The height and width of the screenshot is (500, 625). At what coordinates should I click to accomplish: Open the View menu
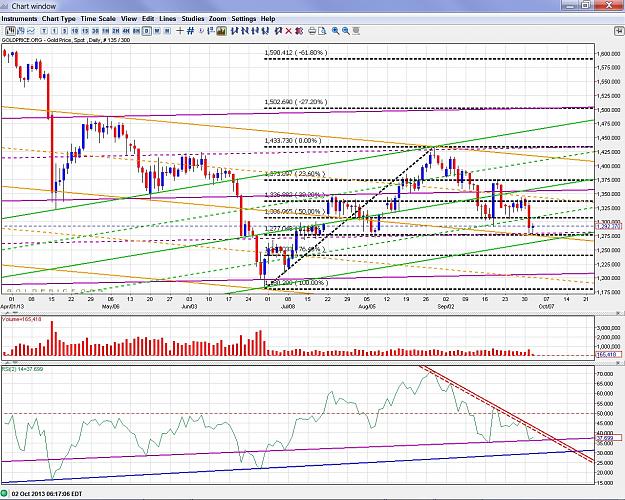pos(129,19)
